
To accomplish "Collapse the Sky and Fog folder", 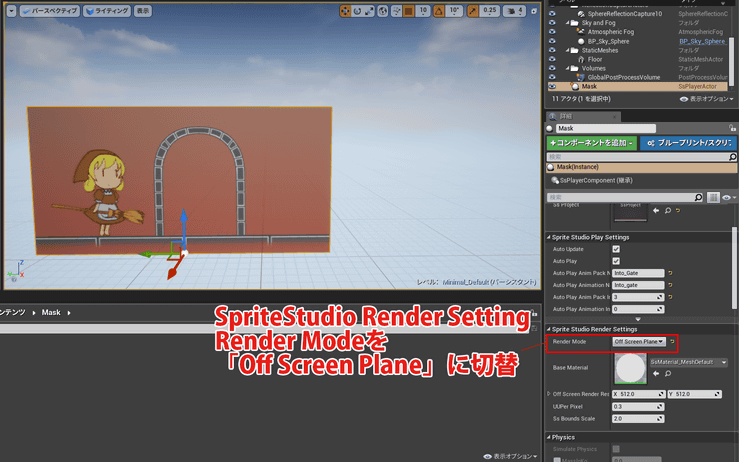I will [x=567, y=23].
